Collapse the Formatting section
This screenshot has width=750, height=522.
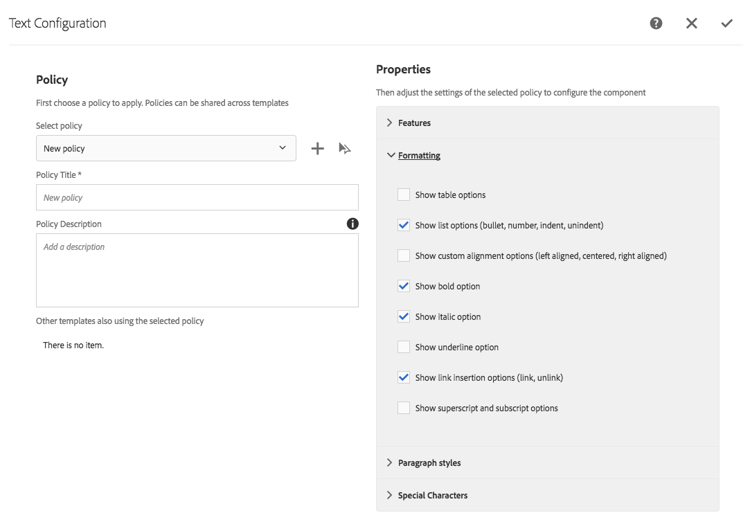(x=418, y=156)
